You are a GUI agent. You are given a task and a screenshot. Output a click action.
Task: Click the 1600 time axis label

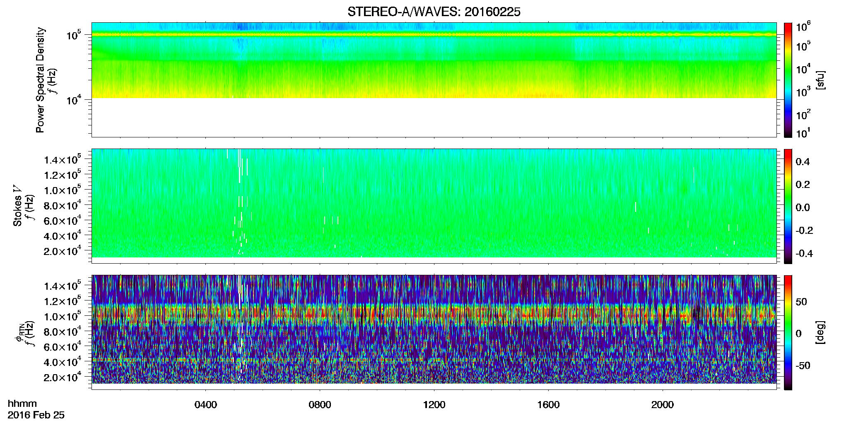[x=548, y=405]
